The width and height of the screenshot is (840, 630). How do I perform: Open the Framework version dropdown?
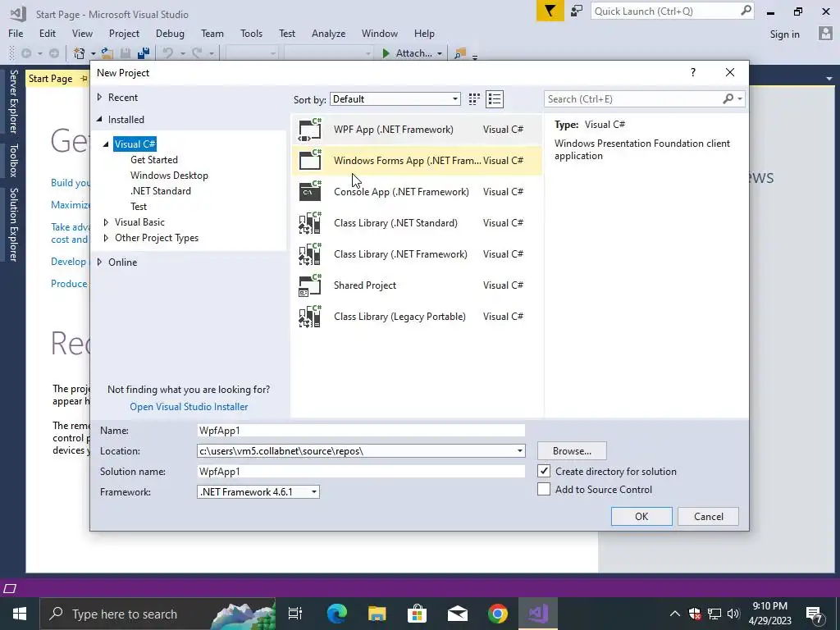tap(258, 492)
